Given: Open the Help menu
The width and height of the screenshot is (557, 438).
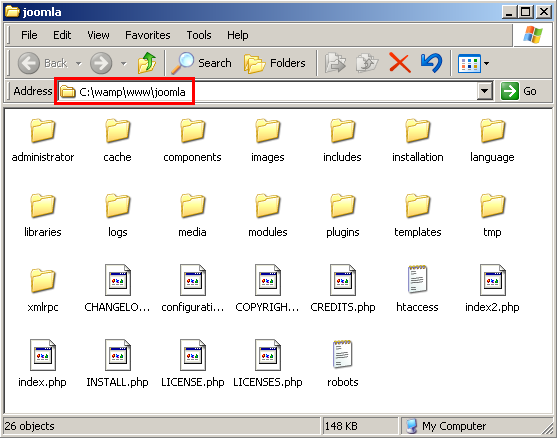Looking at the screenshot, I should coord(238,35).
